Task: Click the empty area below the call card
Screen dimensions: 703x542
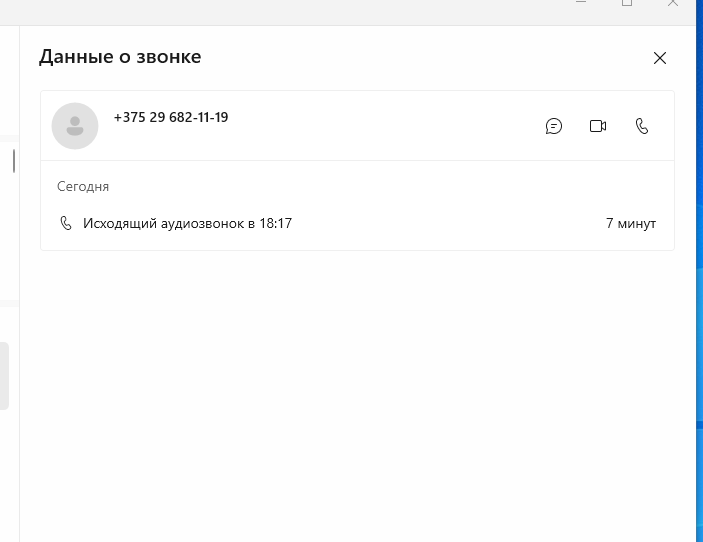Action: (357, 395)
